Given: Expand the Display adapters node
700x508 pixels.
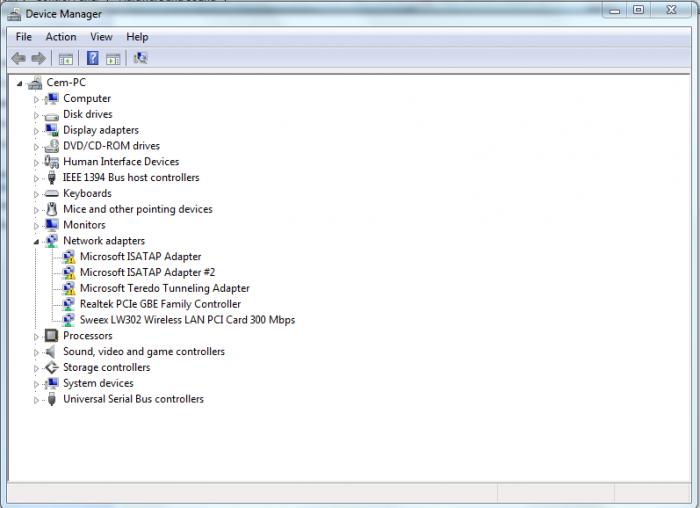Looking at the screenshot, I should (36, 131).
